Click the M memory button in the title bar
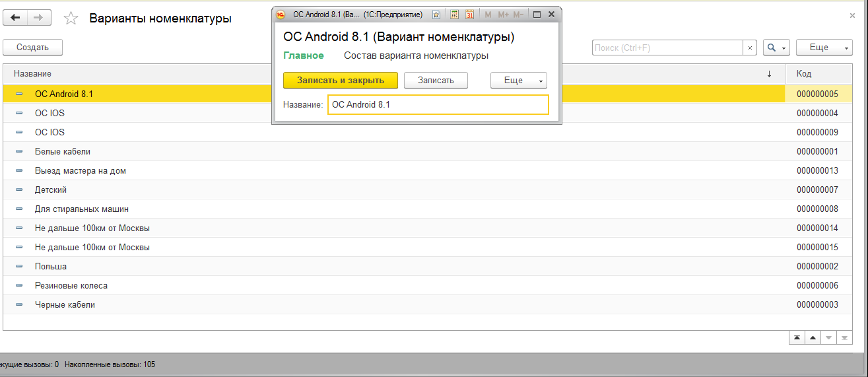Screen dimensions: 868x377 (488, 14)
